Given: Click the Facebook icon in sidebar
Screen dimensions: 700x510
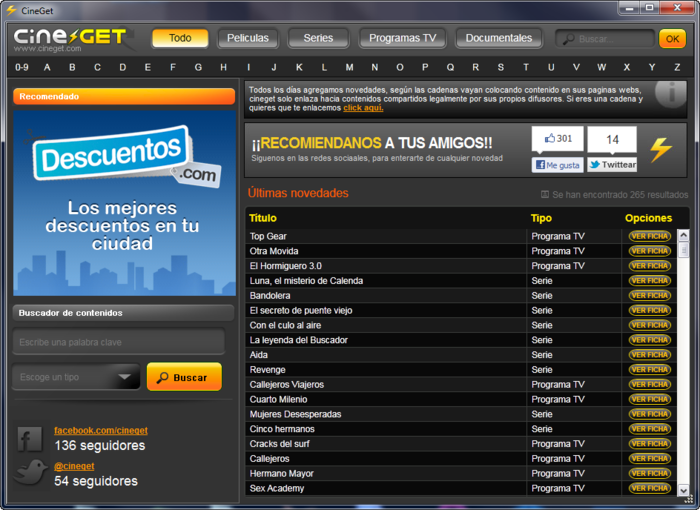Looking at the screenshot, I should coord(30,438).
